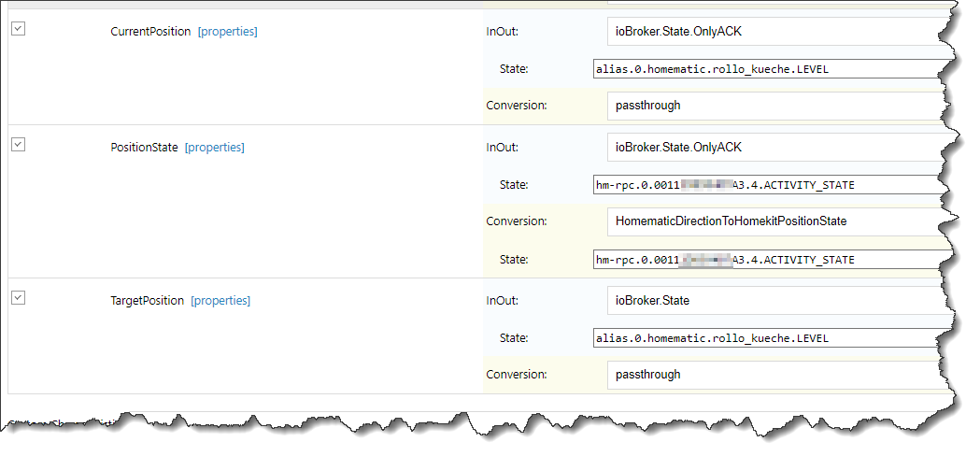
Task: Click TargetPosition State field with rollo_kueche.LEVEL
Action: tap(774, 338)
